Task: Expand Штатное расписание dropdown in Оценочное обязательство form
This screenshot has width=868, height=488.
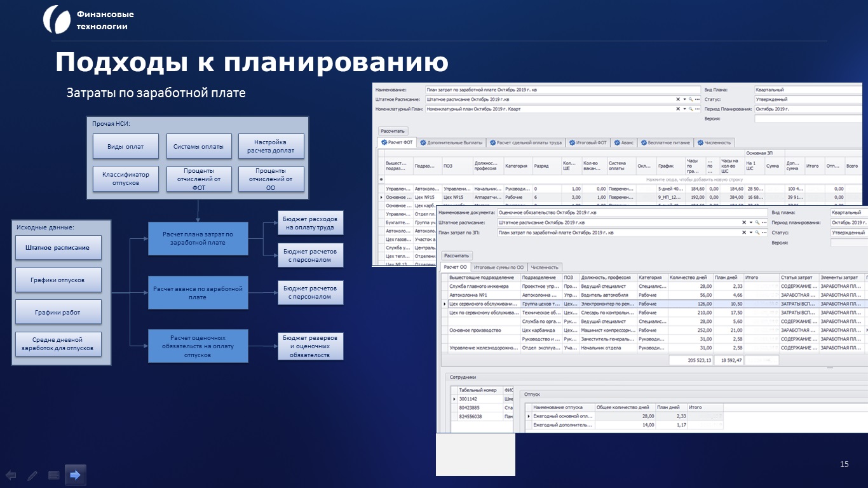Action: [751, 223]
